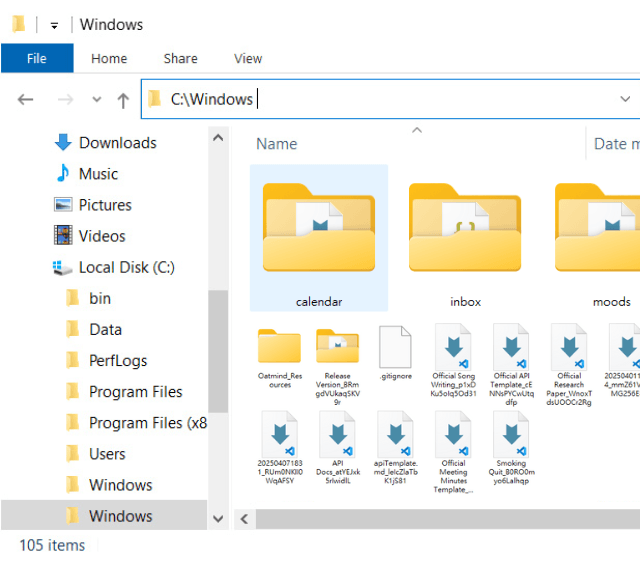640x565 pixels.
Task: Open the Share ribbon tab
Action: [180, 58]
